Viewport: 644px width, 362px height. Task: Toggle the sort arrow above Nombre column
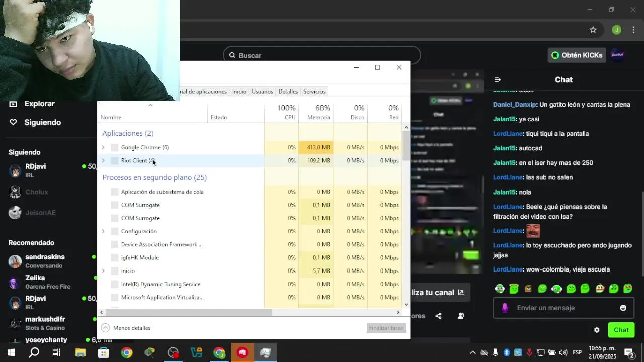tap(150, 105)
